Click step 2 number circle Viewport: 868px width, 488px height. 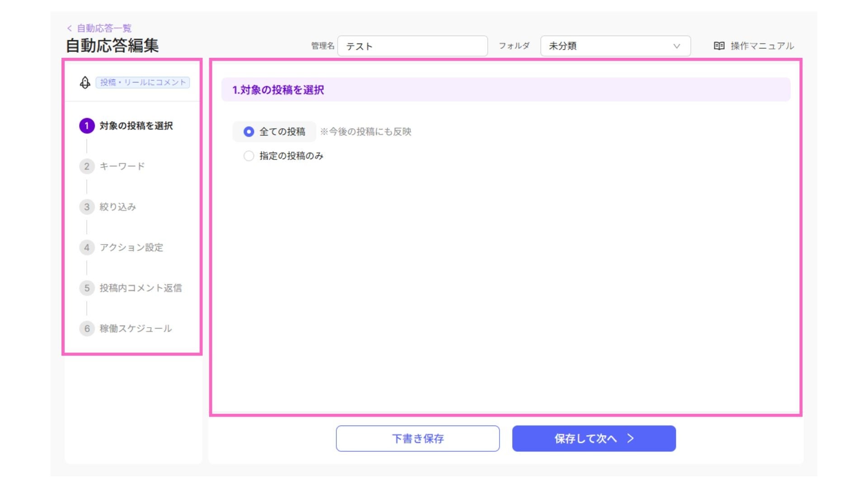point(87,166)
